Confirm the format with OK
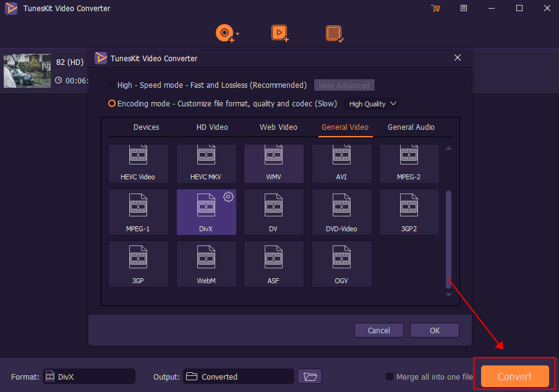 pyautogui.click(x=435, y=330)
